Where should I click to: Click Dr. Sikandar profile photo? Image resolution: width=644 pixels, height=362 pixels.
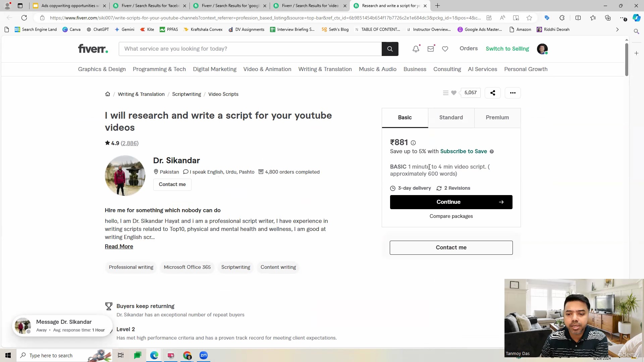click(x=125, y=176)
